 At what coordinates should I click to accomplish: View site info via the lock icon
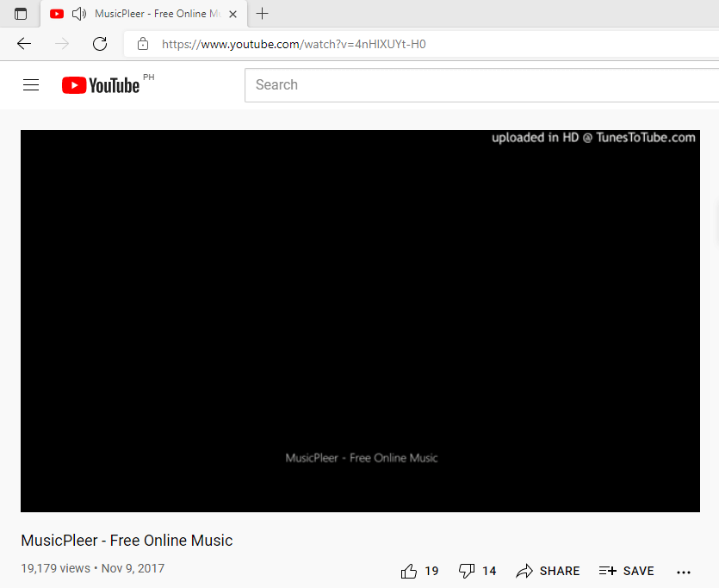point(143,44)
